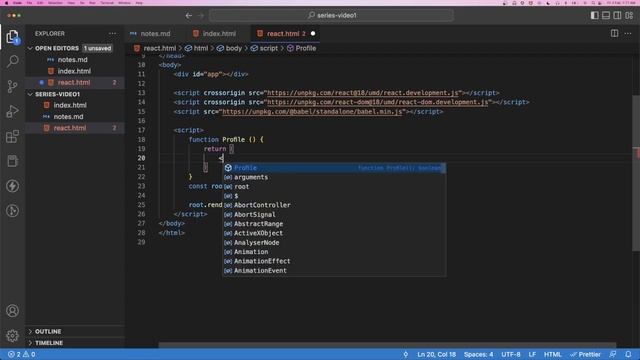Choose AbortSignal suggestion
This screenshot has width=640, height=360.
[x=334, y=214]
